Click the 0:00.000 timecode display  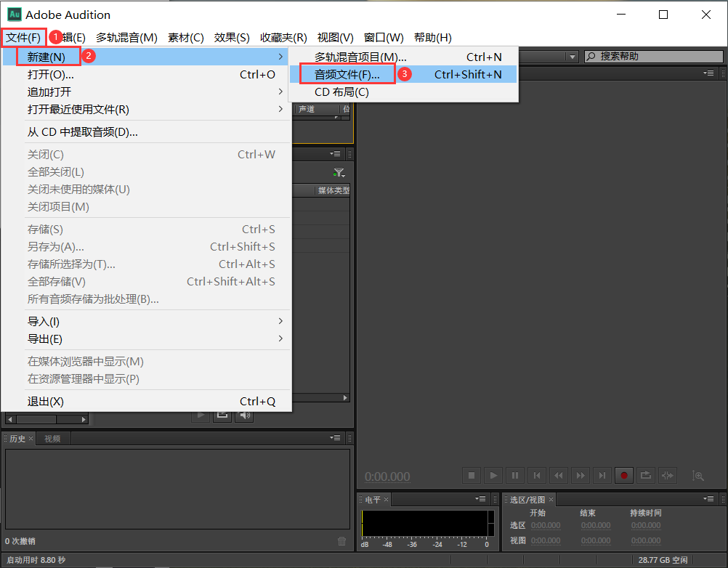pyautogui.click(x=387, y=476)
